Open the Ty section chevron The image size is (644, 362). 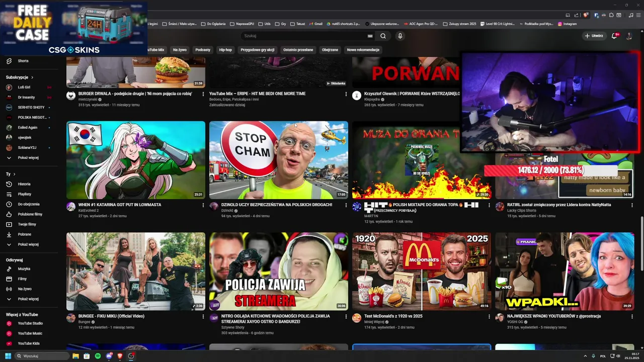(x=14, y=174)
